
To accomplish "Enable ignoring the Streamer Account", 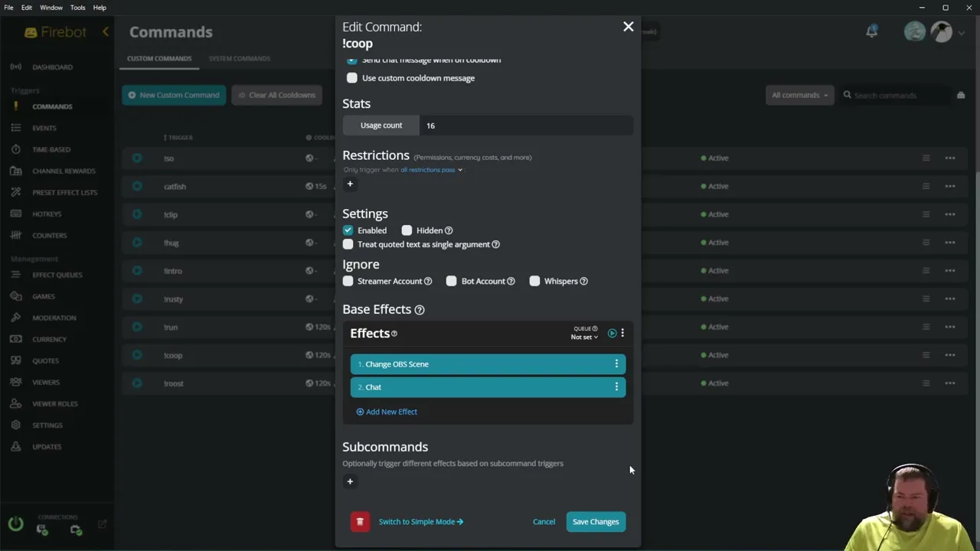I will pos(348,281).
